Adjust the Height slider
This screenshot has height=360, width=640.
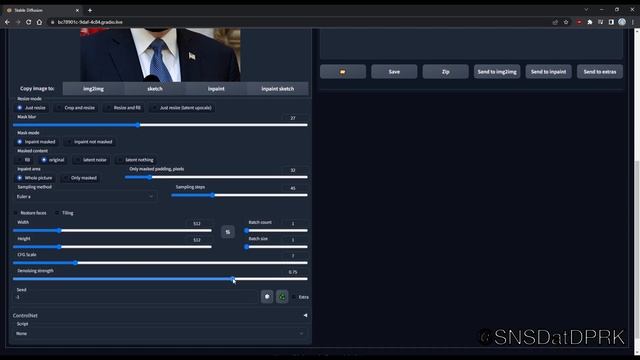click(x=112, y=247)
